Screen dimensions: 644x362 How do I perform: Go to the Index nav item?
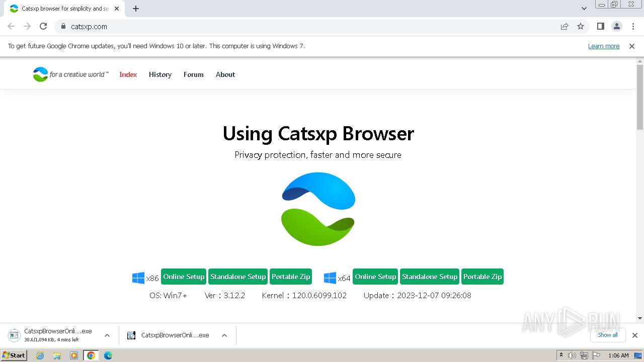coord(128,74)
